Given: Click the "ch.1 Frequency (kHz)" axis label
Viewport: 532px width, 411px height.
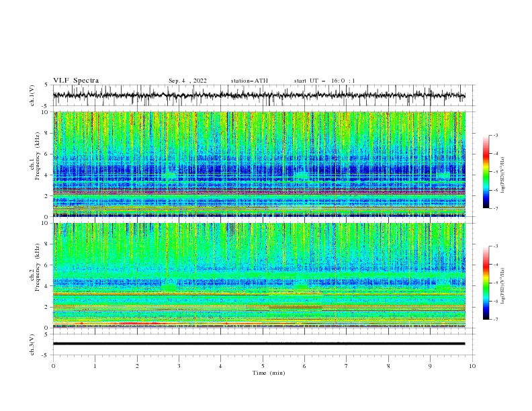Looking at the screenshot, I should [x=34, y=156].
